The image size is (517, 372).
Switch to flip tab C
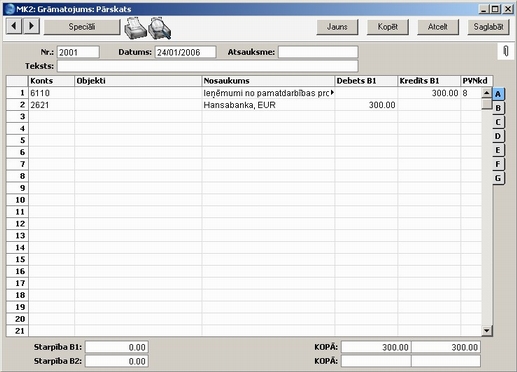click(x=498, y=122)
